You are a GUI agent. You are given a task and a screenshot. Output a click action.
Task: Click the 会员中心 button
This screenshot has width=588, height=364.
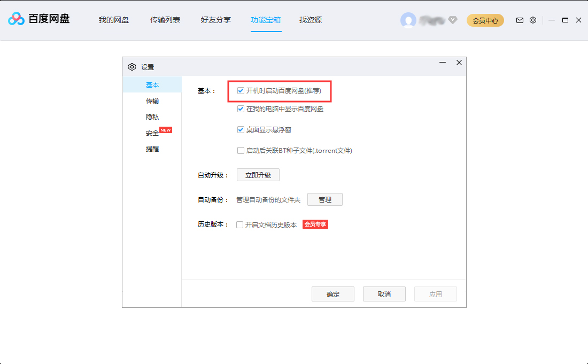click(x=485, y=20)
